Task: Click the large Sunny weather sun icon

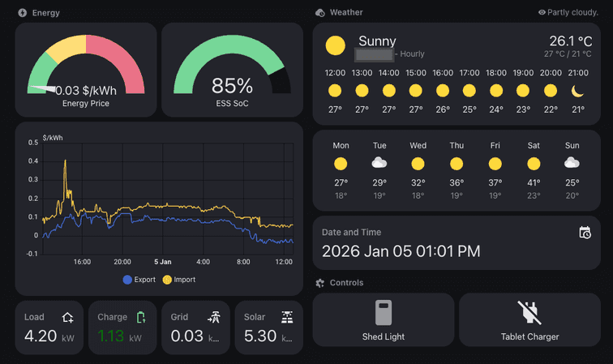Action: tap(336, 45)
